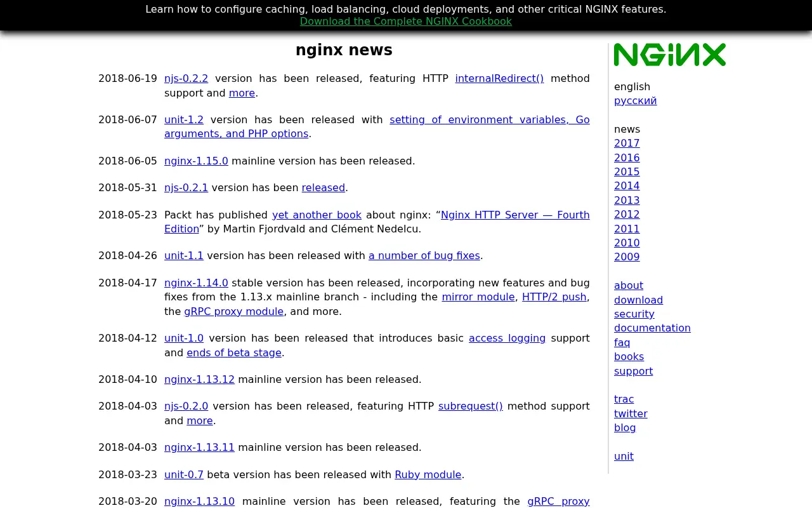Screen dimensions: 812x508
Task: Open the subrequest() method link
Action: point(470,406)
